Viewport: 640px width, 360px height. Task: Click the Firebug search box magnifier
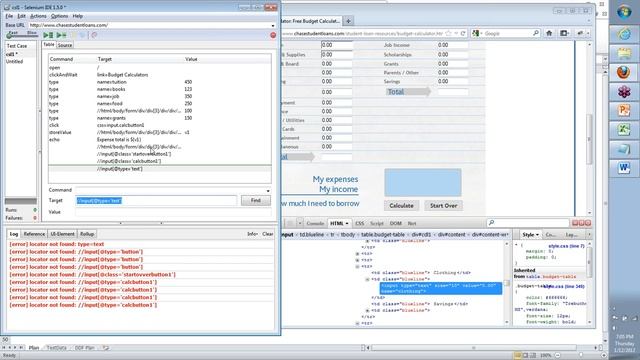[x=491, y=223]
